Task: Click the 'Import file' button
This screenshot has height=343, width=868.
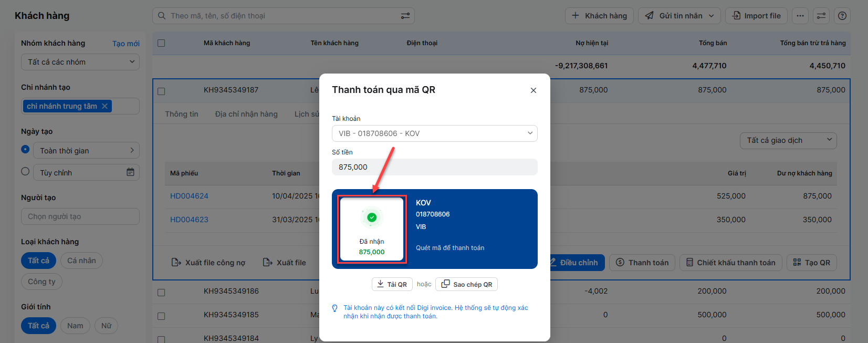Action: pyautogui.click(x=756, y=16)
